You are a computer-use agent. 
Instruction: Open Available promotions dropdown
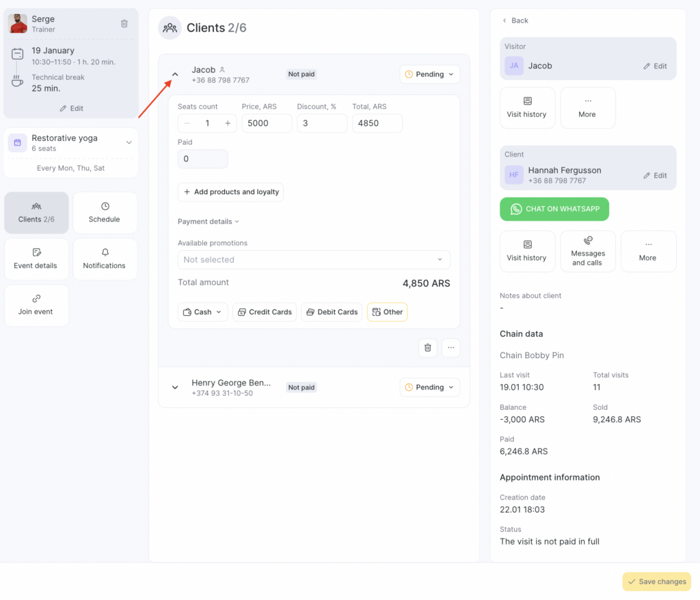click(314, 260)
